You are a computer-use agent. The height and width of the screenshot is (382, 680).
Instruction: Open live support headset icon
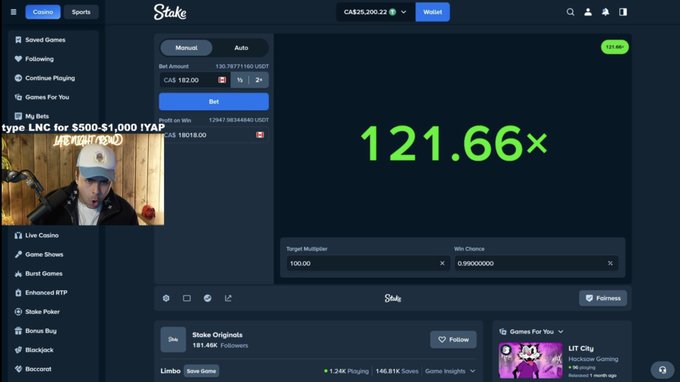point(662,370)
